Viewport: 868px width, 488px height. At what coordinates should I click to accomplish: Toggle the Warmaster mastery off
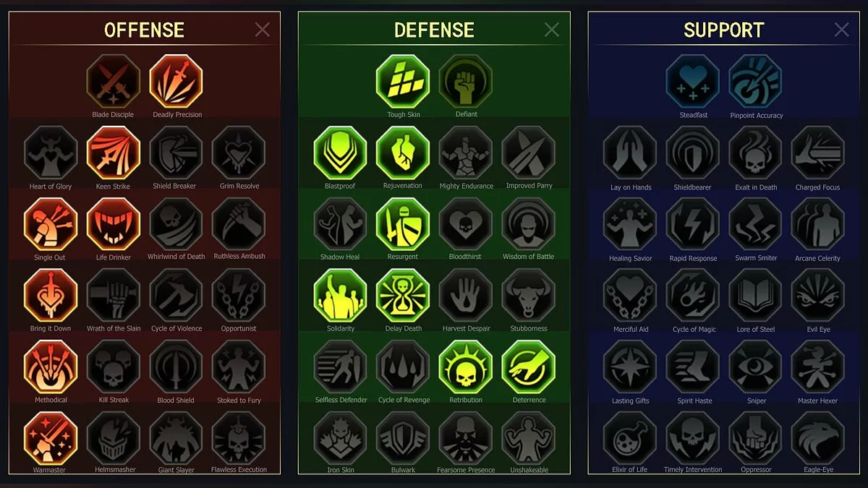[51, 438]
